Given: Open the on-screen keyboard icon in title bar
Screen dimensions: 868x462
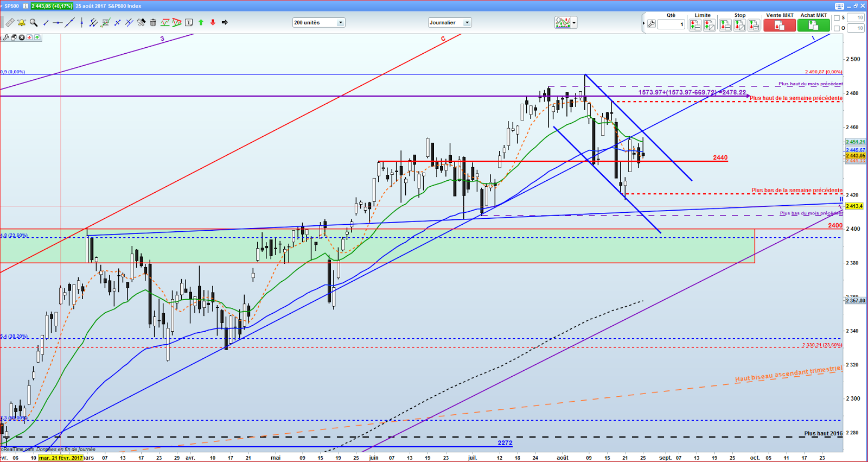Looking at the screenshot, I should click(x=839, y=6).
